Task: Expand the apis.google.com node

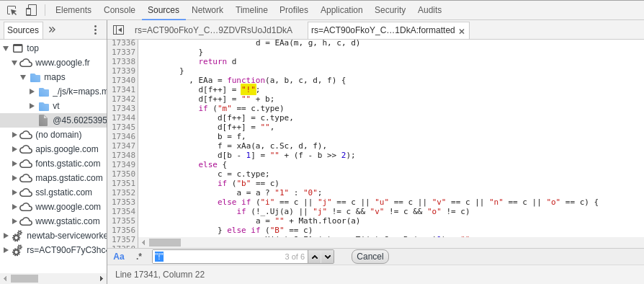Action: [14, 148]
